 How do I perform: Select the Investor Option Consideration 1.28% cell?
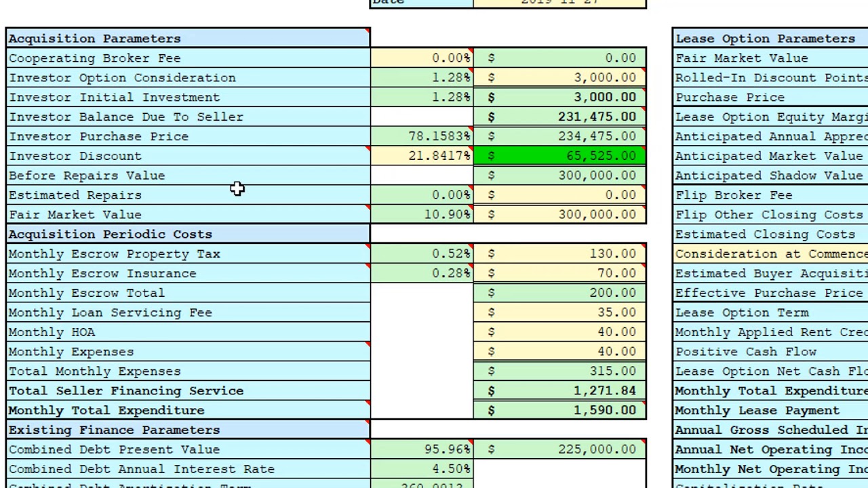(422, 78)
